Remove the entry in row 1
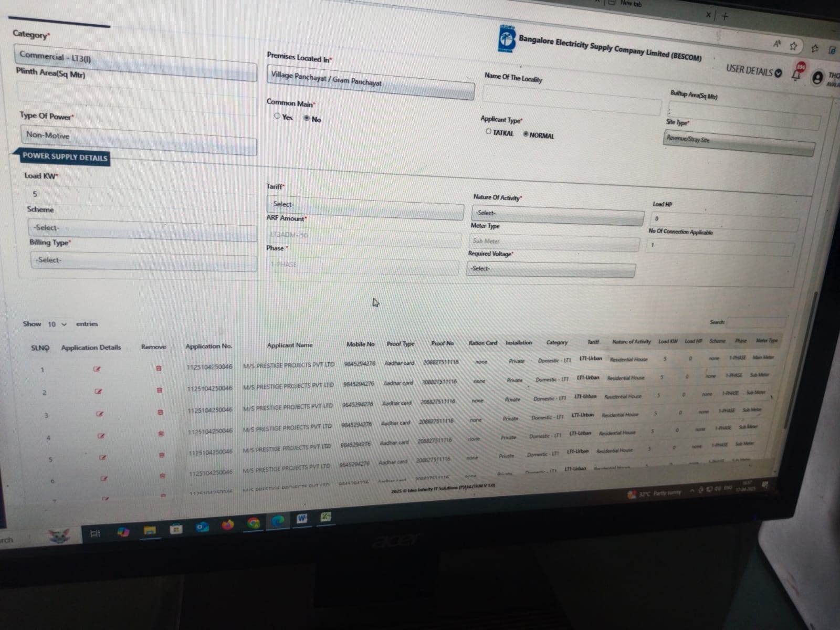 point(159,368)
